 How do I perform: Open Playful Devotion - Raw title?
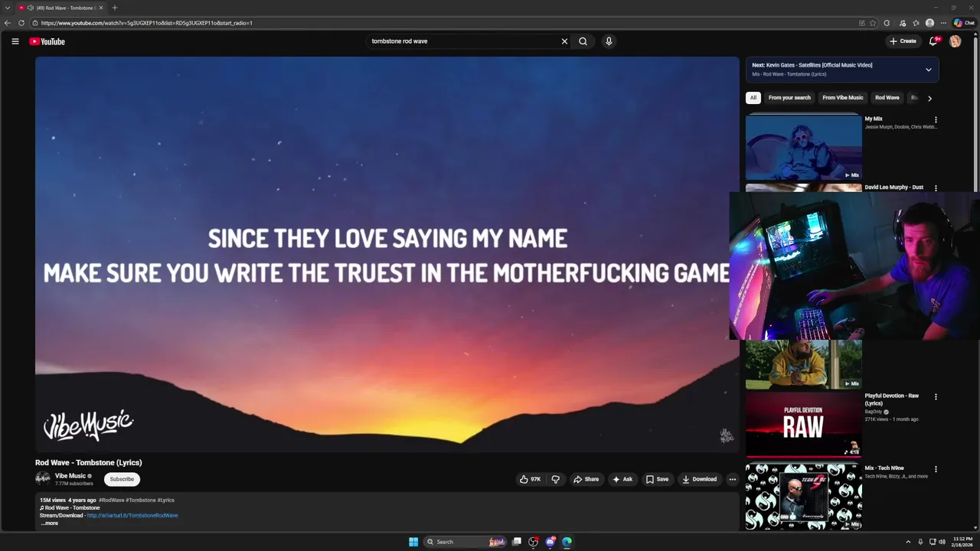click(x=891, y=399)
